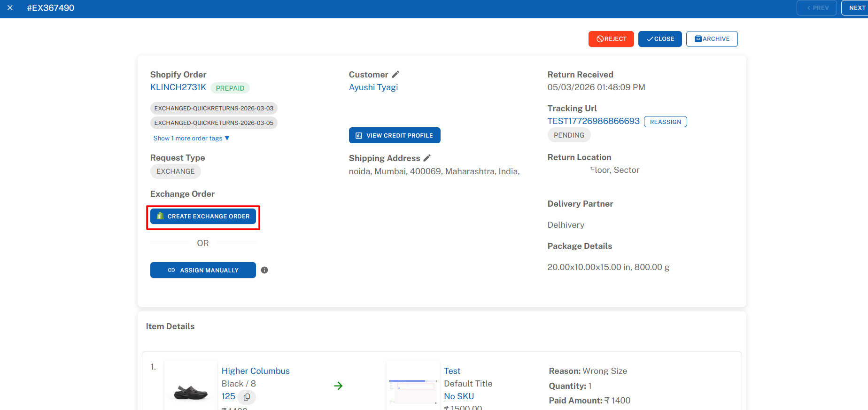The height and width of the screenshot is (410, 868).
Task: Click the X icon beside #EX367490
Action: pyautogui.click(x=10, y=8)
